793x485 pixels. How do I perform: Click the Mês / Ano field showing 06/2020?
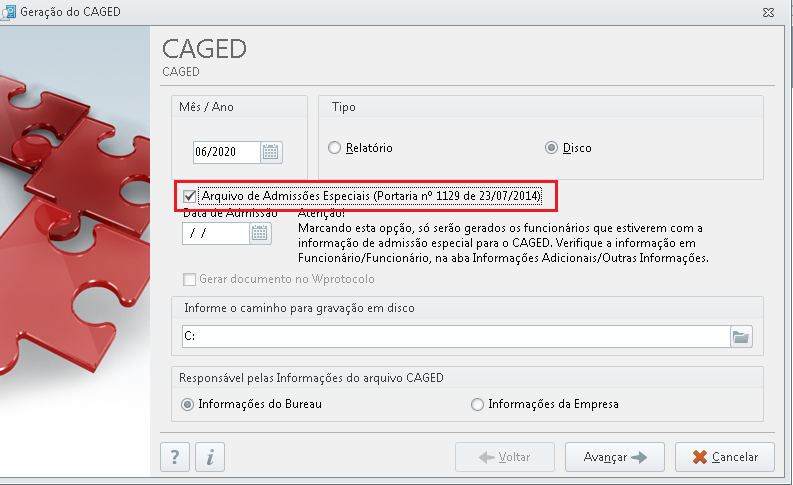[x=227, y=152]
